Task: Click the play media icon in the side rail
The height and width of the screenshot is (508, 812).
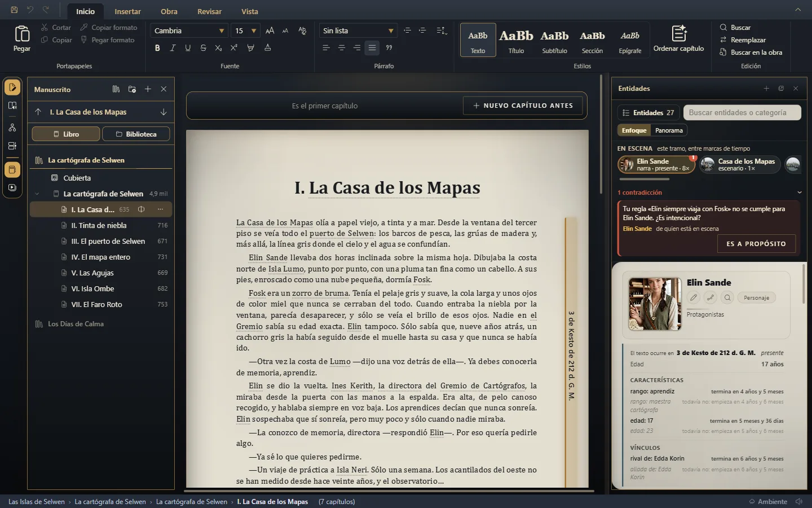Action: (12, 187)
